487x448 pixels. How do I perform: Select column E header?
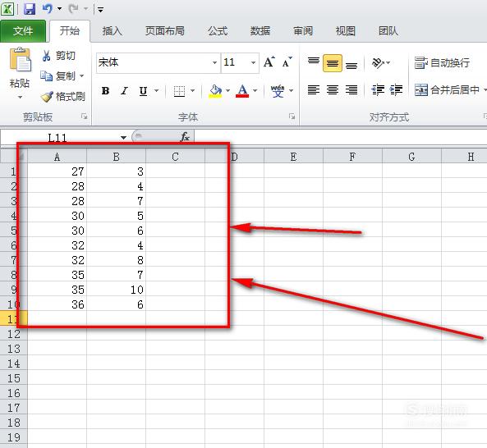[x=293, y=157]
